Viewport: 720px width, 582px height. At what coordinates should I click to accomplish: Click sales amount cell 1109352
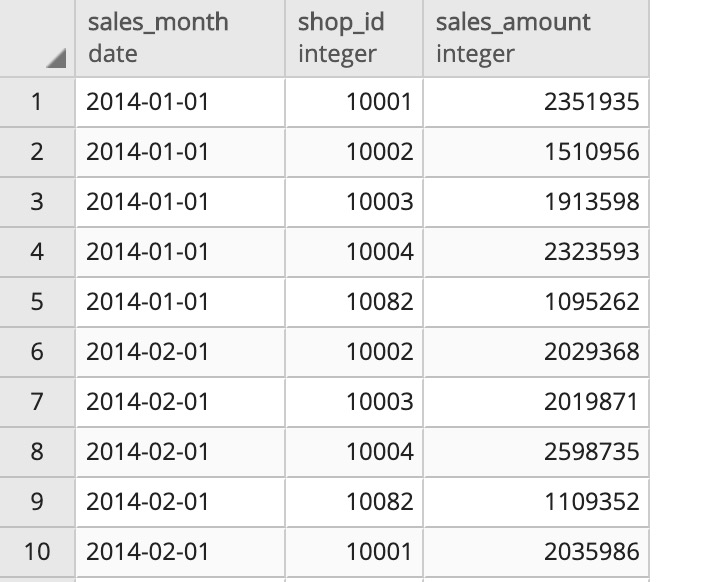[x=536, y=502]
